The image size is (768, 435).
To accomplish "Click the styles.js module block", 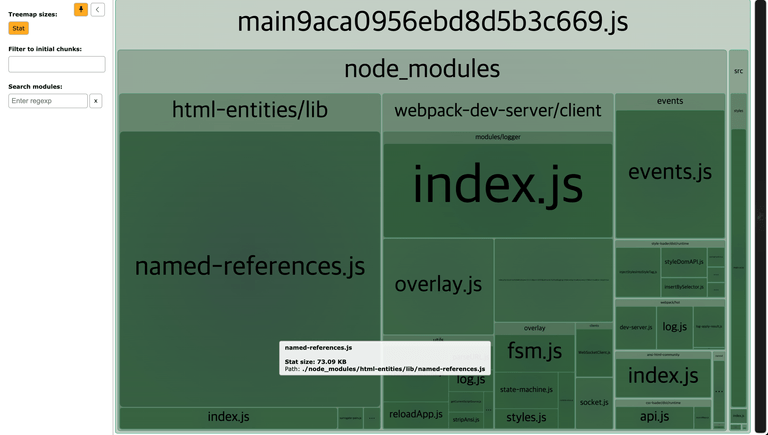I will click(x=527, y=418).
